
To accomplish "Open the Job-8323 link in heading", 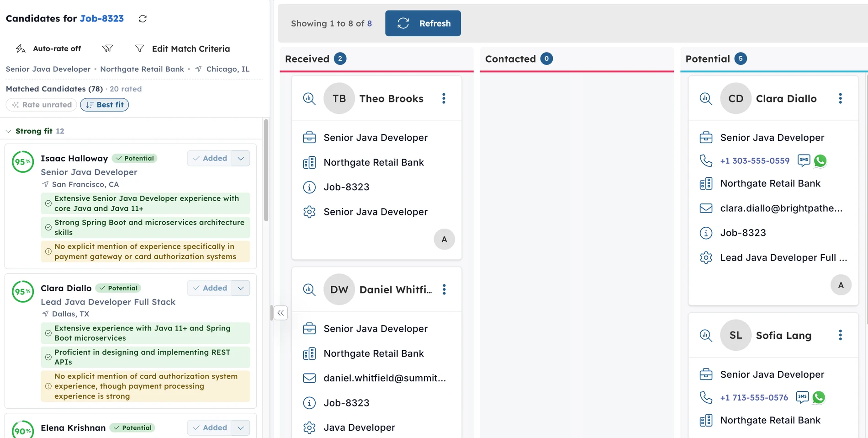I will pyautogui.click(x=102, y=18).
